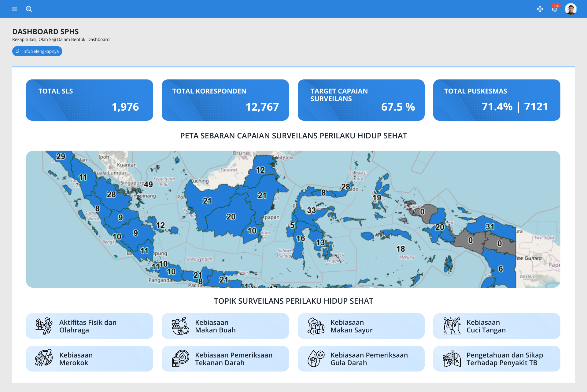Screen dimensions: 587x392
Task: Open Kebiasaan Pemeriksaan Gula Darah card
Action: coord(361,359)
